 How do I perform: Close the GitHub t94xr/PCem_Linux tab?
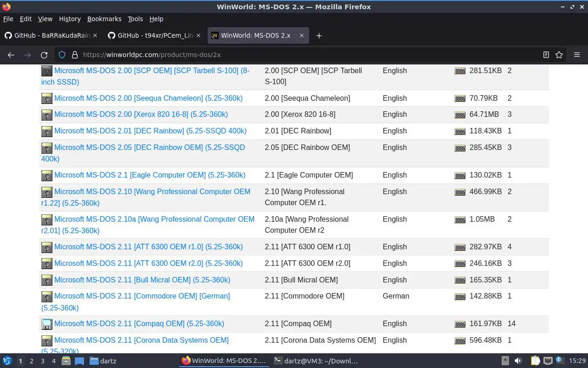pyautogui.click(x=198, y=35)
